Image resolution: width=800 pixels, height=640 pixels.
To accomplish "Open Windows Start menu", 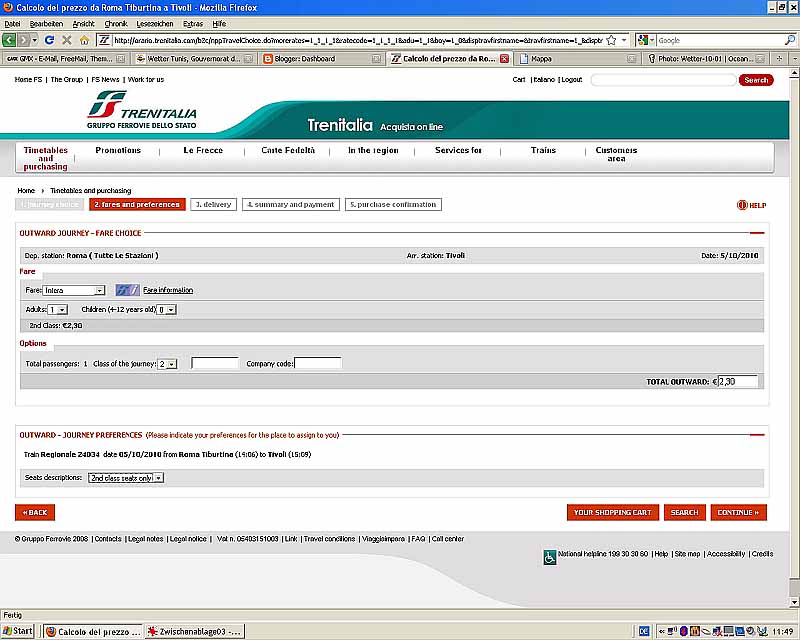I will click(x=18, y=631).
